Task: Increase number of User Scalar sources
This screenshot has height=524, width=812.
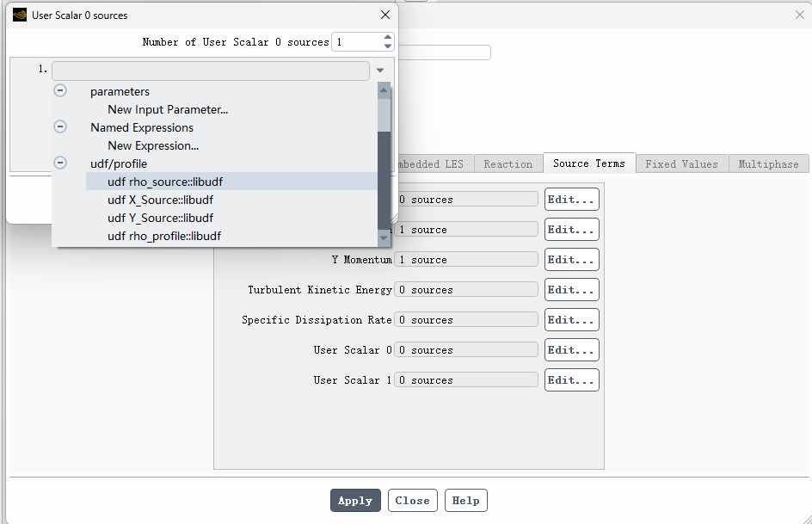Action: pos(388,37)
